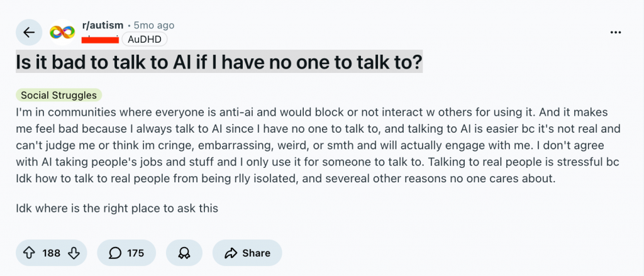Filter by Social Struggles post flair
This screenshot has height=276, width=644.
[58, 96]
